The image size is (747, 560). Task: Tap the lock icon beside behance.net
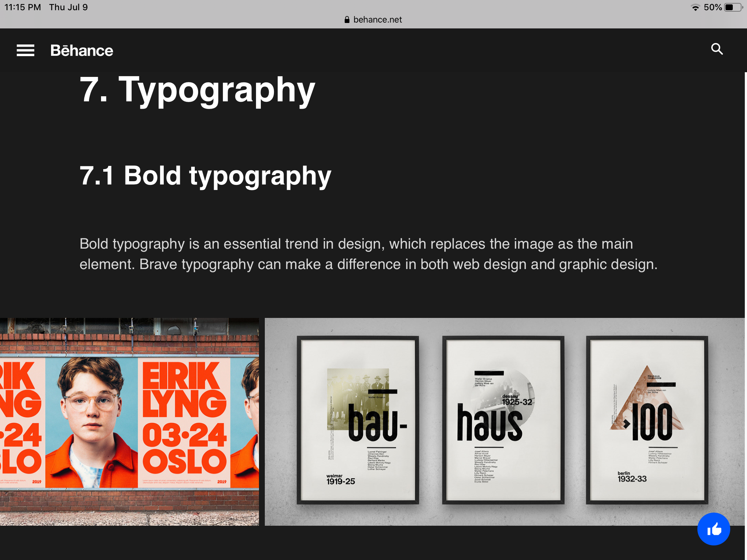coord(347,20)
